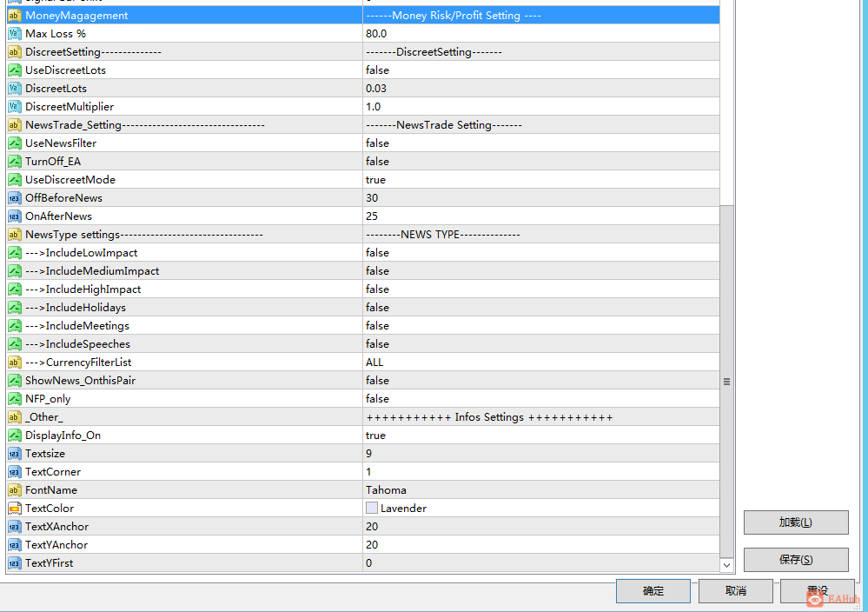Click the IncludeHighImpact row icon
The height and width of the screenshot is (612, 868).
15,289
